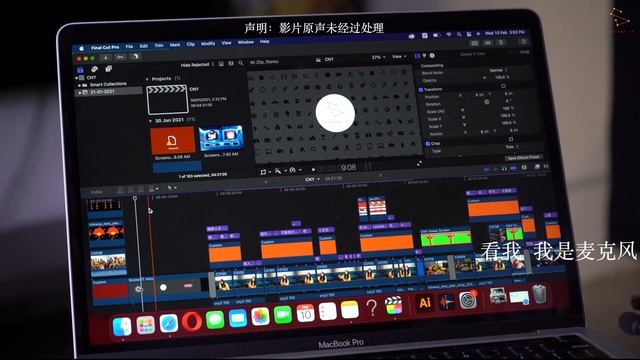Viewport: 640px width, 360px height.
Task: Open the Crop Type Trim dropdown
Action: pyautogui.click(x=512, y=147)
